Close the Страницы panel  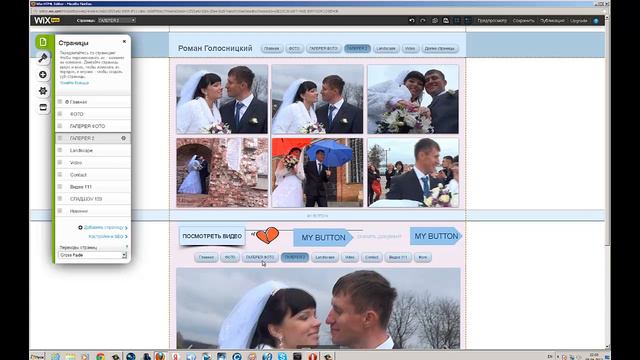124,42
